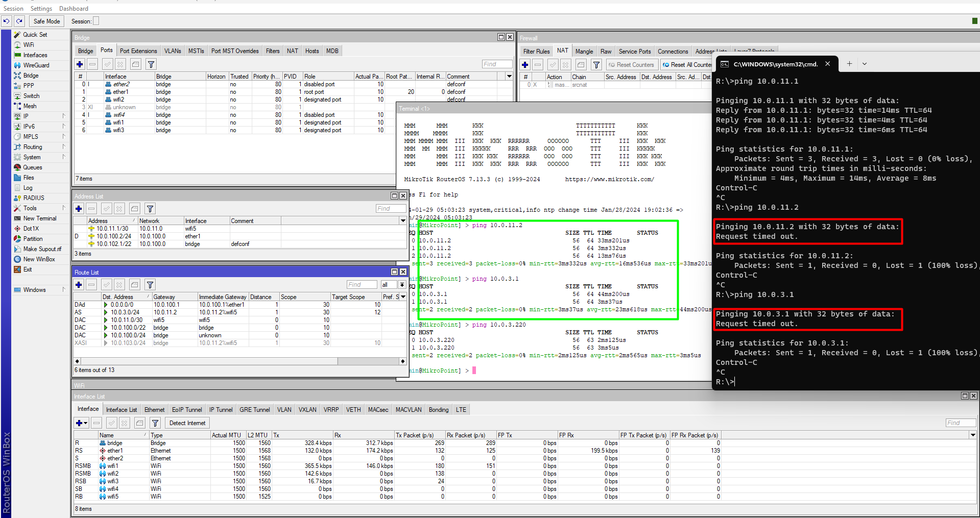This screenshot has height=518, width=980.
Task: Open a new tab in cmd window
Action: click(x=849, y=64)
